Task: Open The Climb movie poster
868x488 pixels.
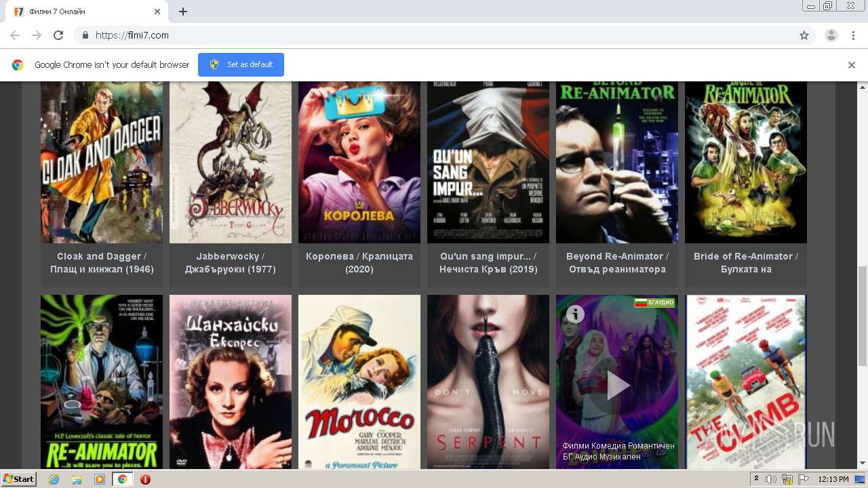Action: point(746,382)
